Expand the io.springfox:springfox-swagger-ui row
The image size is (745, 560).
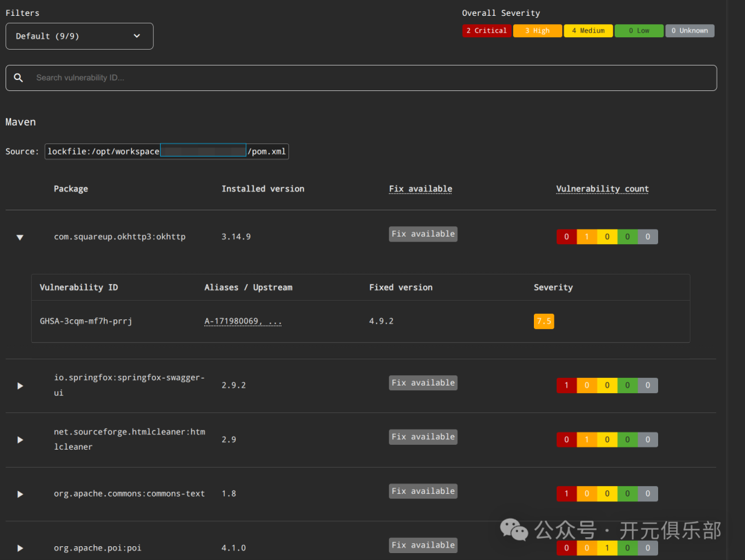[x=20, y=386]
